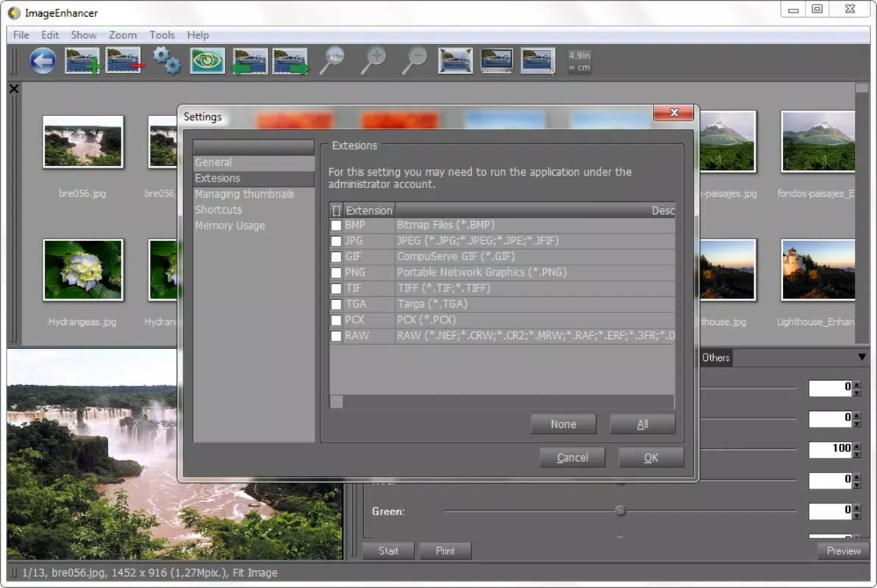Close thumbnail panel with the black X

pos(14,89)
